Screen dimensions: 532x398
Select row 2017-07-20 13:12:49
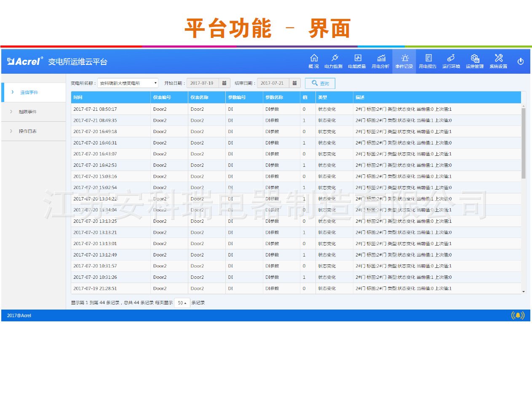click(x=296, y=255)
